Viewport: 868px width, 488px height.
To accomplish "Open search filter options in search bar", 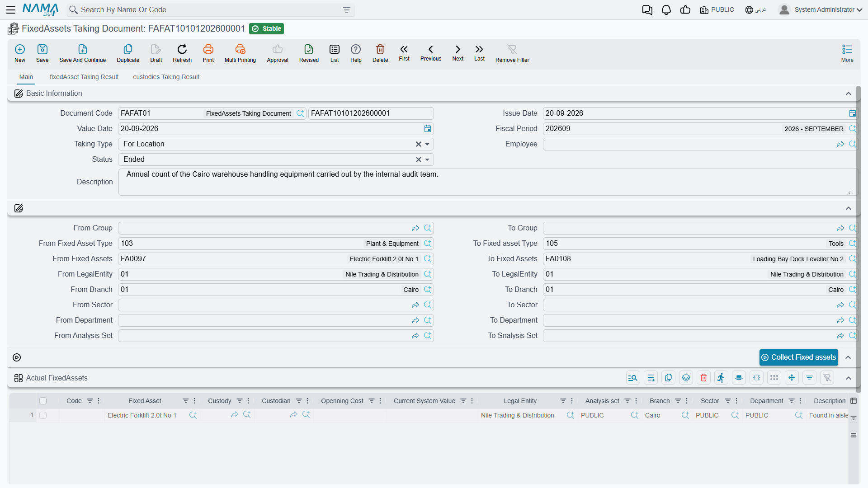I will click(x=347, y=10).
